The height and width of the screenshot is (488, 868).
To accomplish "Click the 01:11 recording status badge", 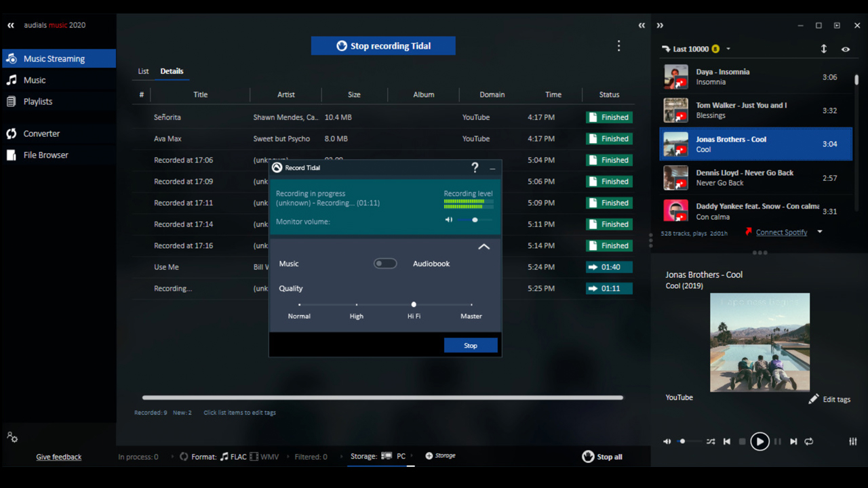I will [609, 289].
